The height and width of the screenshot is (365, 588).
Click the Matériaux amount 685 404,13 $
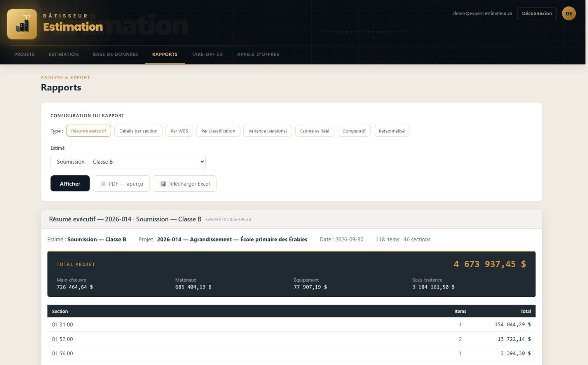[x=193, y=287]
